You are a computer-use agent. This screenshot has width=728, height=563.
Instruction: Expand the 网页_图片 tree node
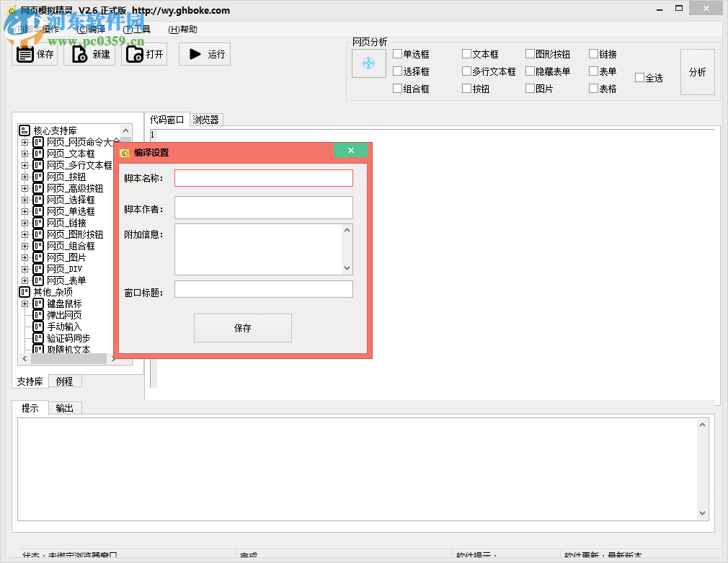pyautogui.click(x=24, y=257)
